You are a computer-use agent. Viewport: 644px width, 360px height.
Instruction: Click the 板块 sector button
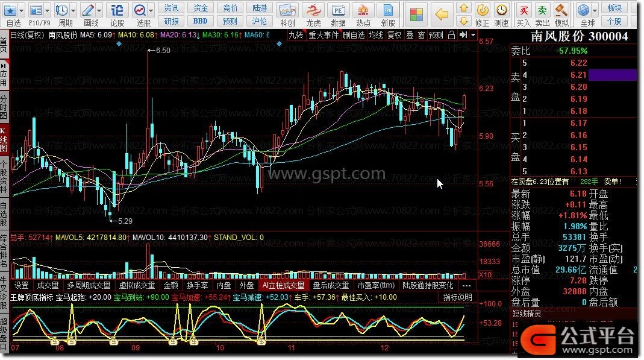click(x=615, y=8)
